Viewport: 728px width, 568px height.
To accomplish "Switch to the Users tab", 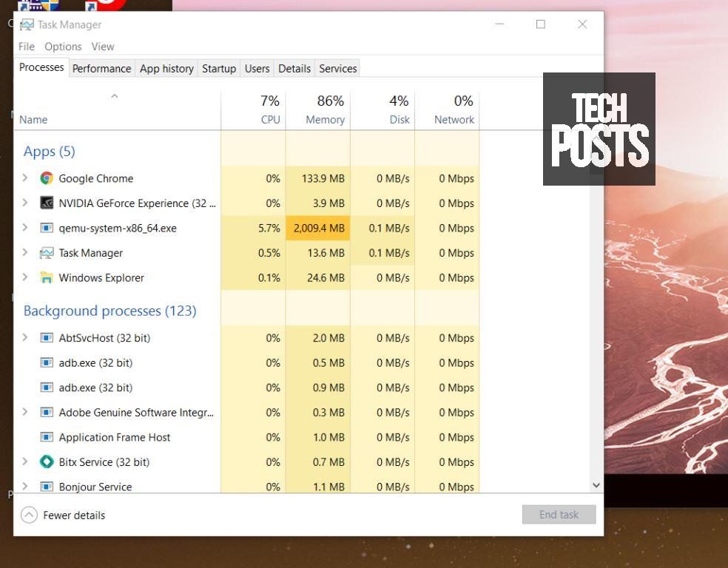I will tap(257, 69).
